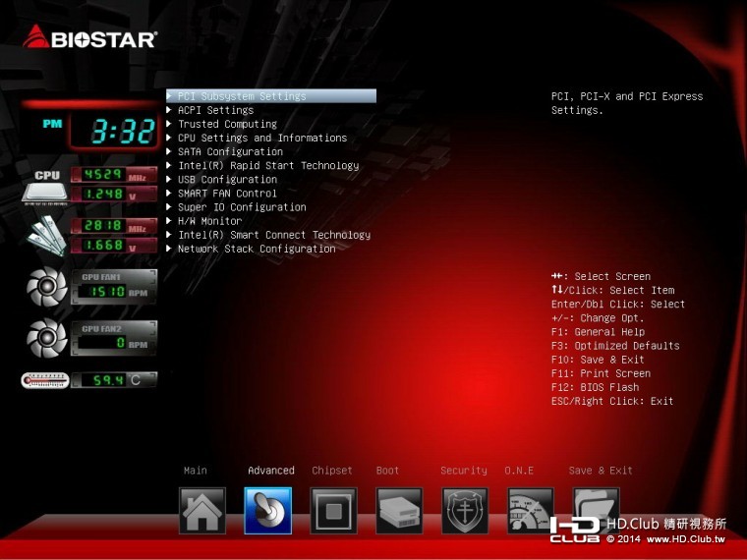Click the CPU FAN1 fan icon
The height and width of the screenshot is (560, 747).
[47, 287]
